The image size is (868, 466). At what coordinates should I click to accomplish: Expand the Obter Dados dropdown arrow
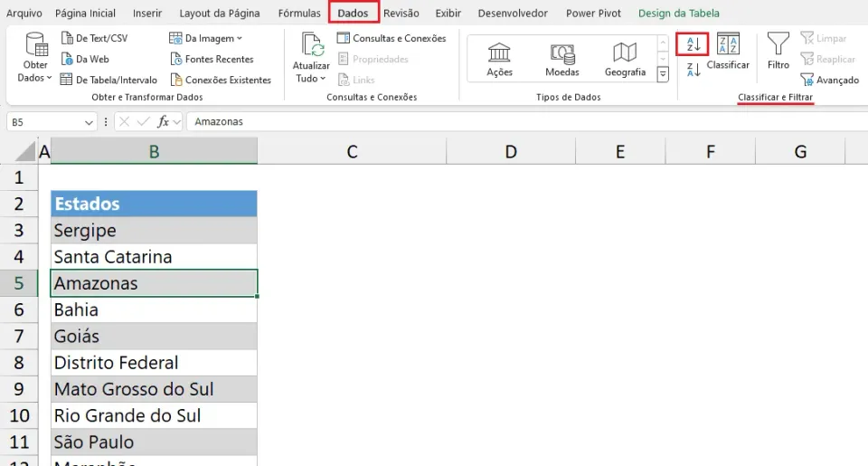[x=49, y=78]
